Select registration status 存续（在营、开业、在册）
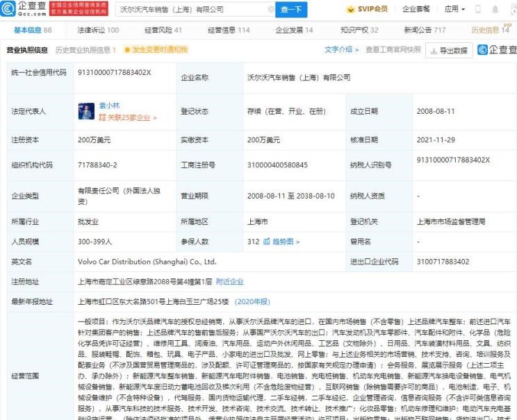517x420 pixels. pyautogui.click(x=286, y=111)
